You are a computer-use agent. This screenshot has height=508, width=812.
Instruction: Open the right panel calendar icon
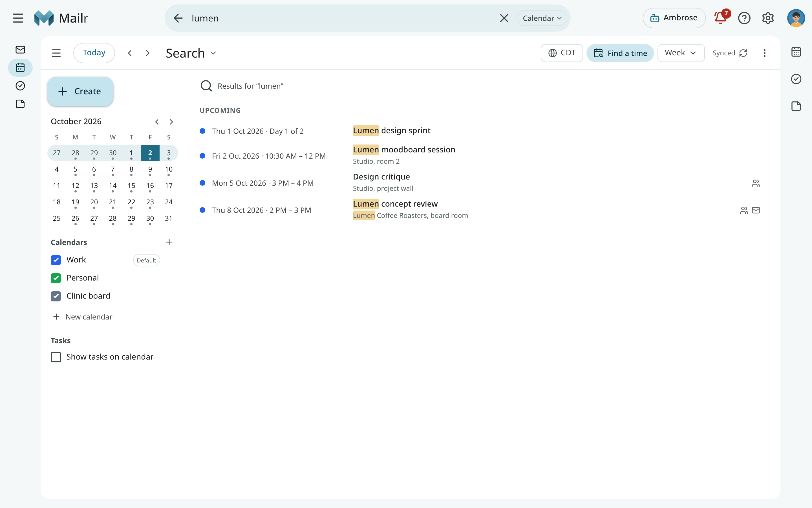pos(796,52)
